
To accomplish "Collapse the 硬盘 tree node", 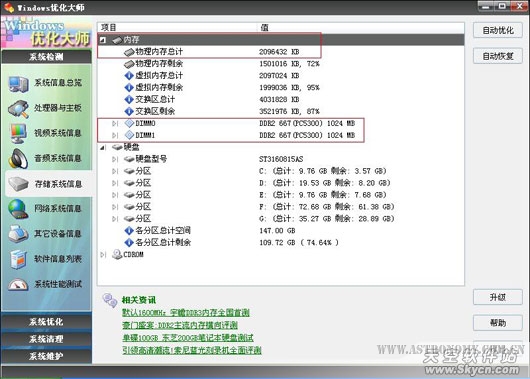I will [103, 148].
